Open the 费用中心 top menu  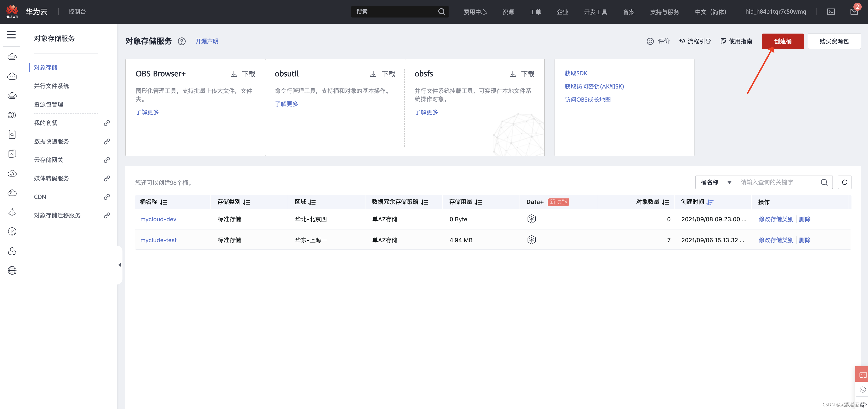tap(475, 12)
